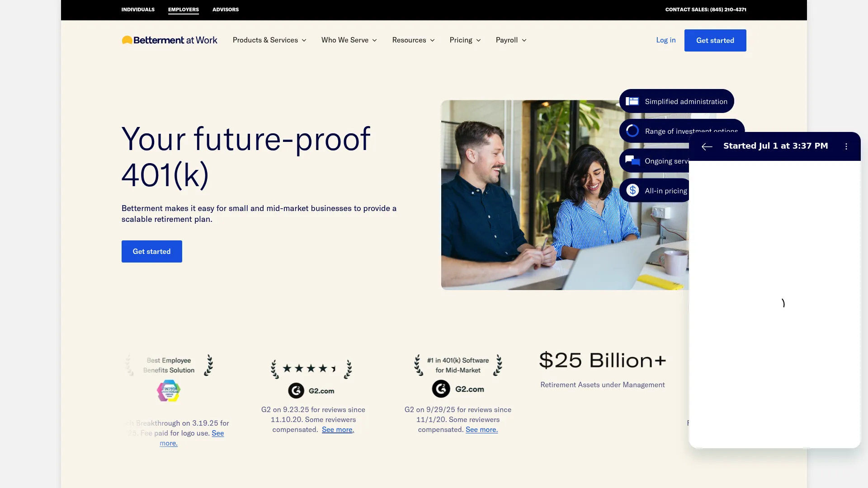The height and width of the screenshot is (488, 868).
Task: Open the Pricing dropdown
Action: pos(465,40)
